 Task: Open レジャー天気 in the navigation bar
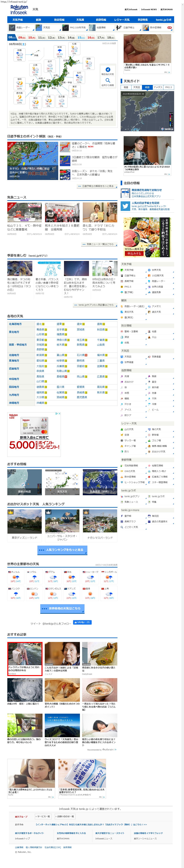pos(122,20)
